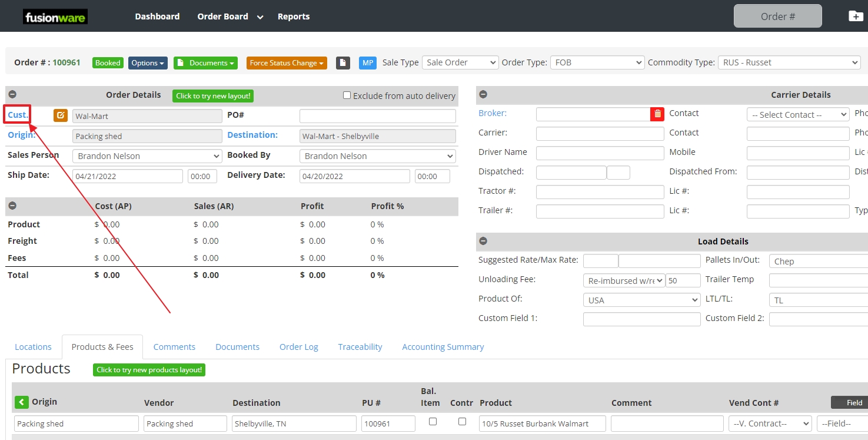Click the dark document icon before MP
This screenshot has height=440, width=868.
pyautogui.click(x=343, y=63)
